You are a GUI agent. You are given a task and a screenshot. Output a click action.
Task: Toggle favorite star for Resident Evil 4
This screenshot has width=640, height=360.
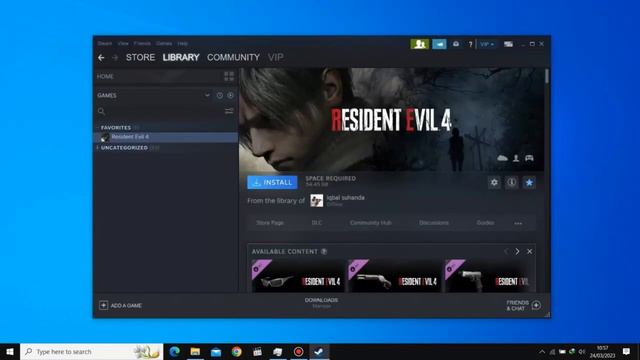pyautogui.click(x=529, y=182)
